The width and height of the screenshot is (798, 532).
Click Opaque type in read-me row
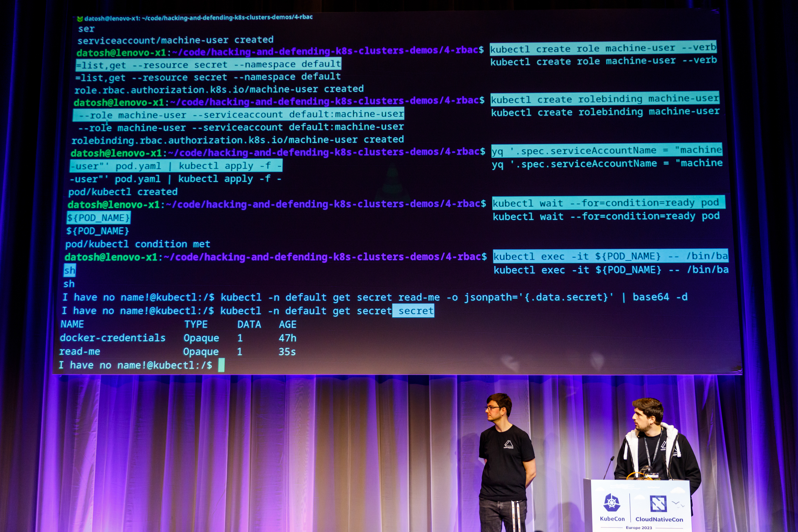[201, 352]
